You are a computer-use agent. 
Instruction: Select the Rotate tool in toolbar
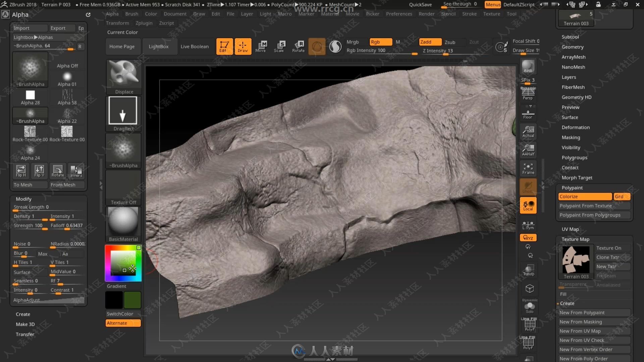coord(298,46)
